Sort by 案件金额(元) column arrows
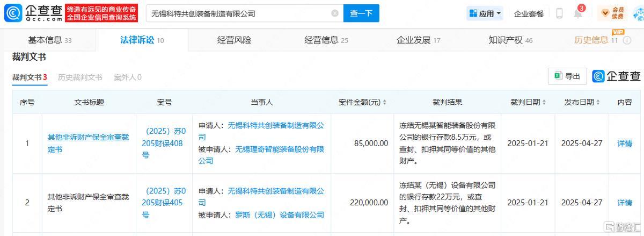Screen dimensions: 644x236 (x=384, y=102)
